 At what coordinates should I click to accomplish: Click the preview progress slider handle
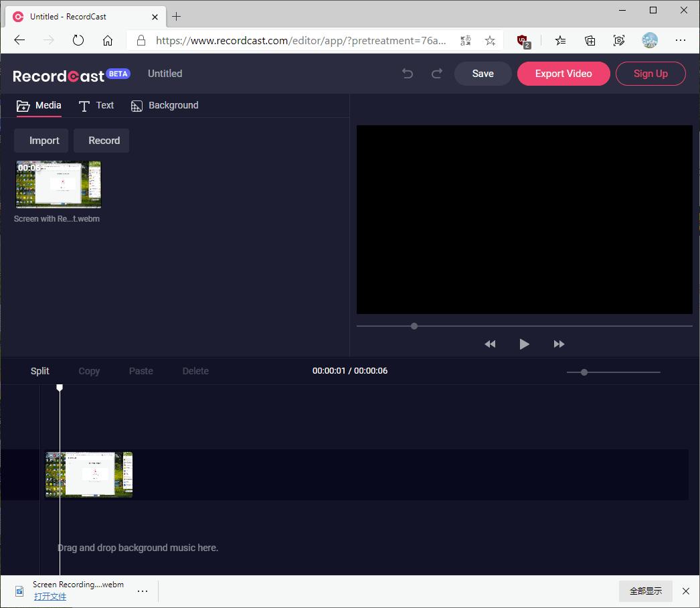click(x=414, y=326)
